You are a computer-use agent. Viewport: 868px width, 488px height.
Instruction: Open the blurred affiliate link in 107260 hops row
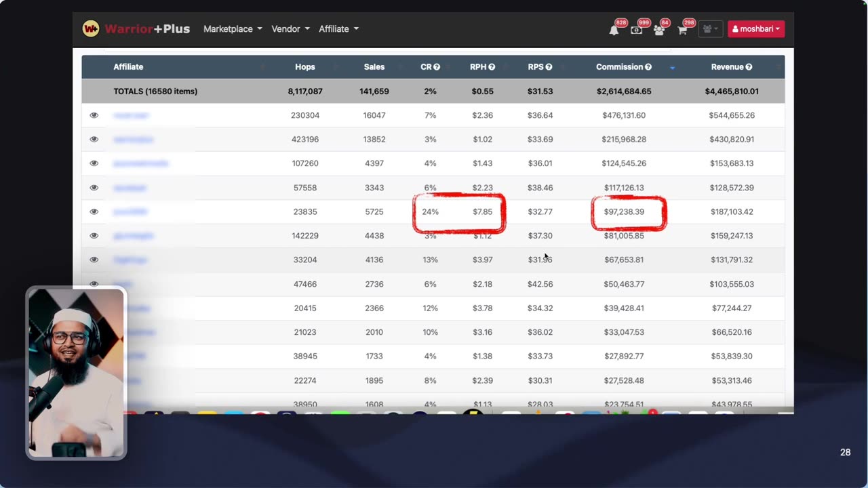(140, 163)
